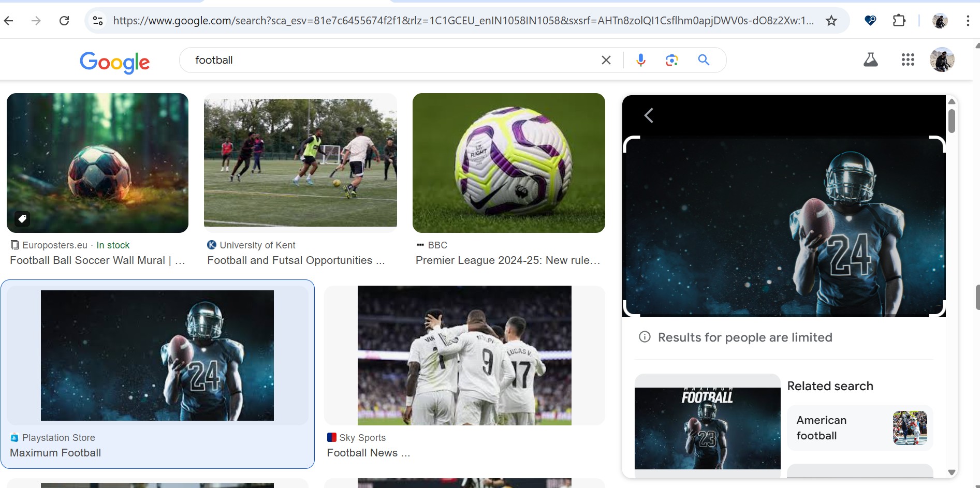This screenshot has height=488, width=980.
Task: View site information in address bar
Action: pos(98,21)
